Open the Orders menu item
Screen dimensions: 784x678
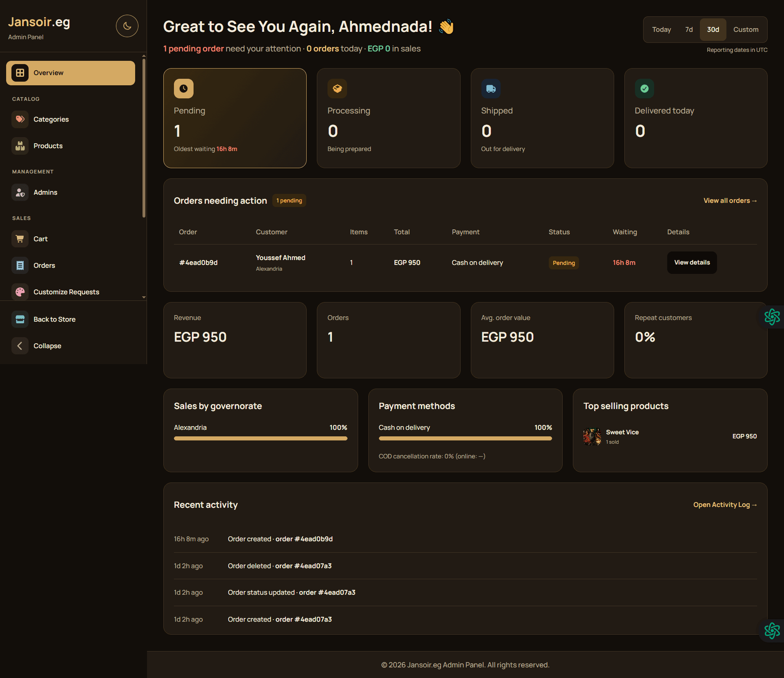point(71,265)
